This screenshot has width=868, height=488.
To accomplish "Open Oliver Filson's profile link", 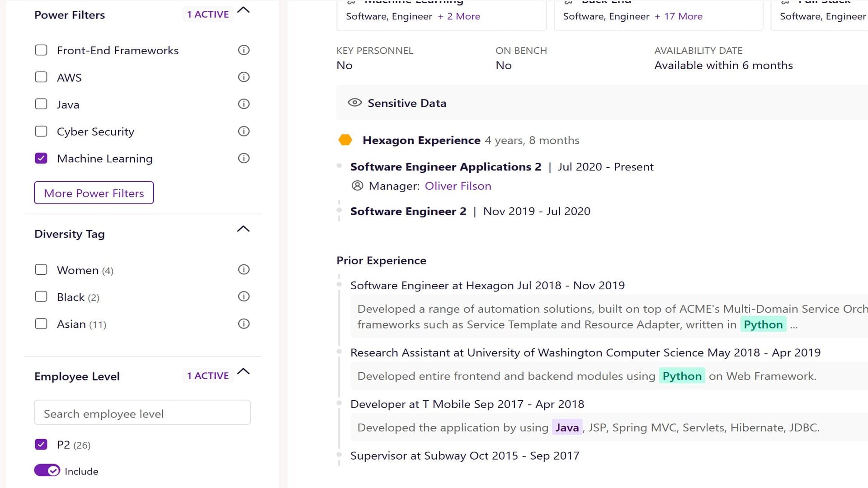I will coord(458,186).
